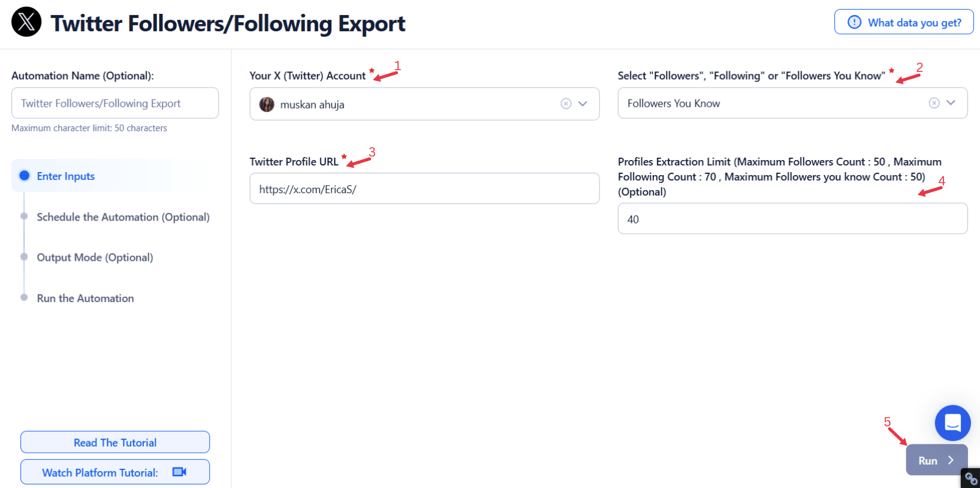Click the link icon in the bottom-right corner

click(x=971, y=479)
